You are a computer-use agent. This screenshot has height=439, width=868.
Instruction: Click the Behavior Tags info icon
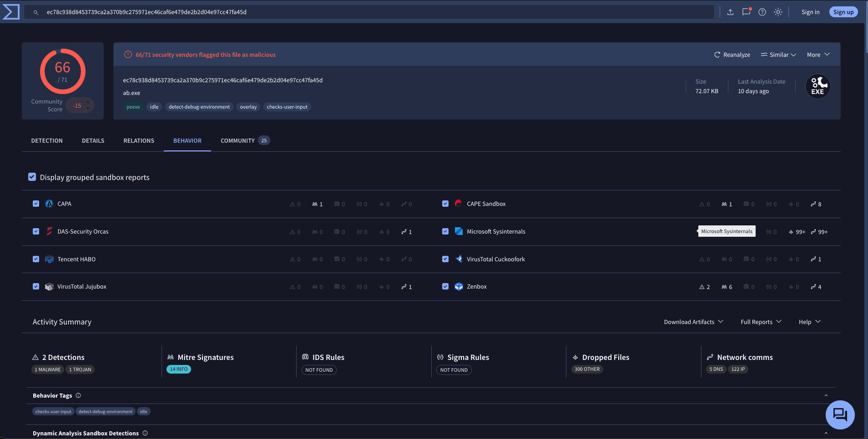tap(78, 395)
